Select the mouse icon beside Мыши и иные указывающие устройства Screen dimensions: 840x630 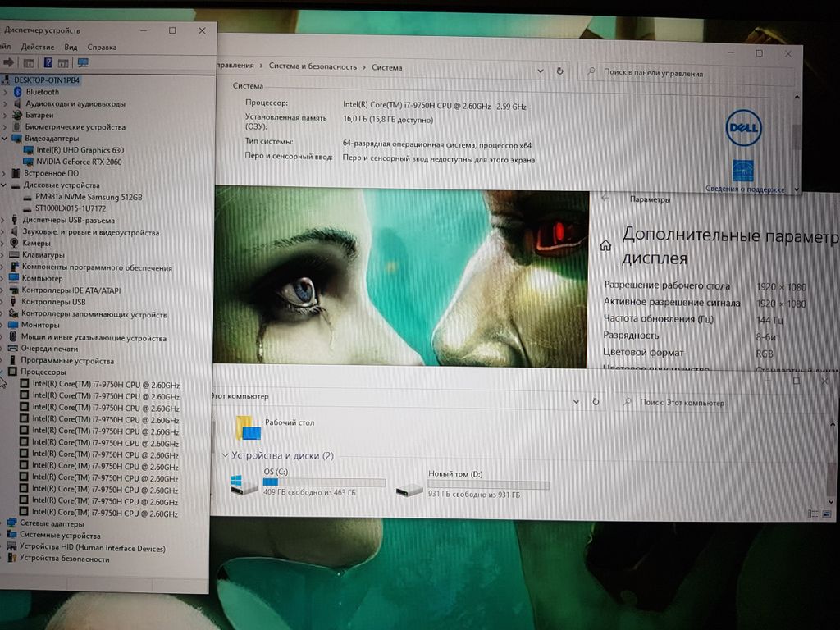[x=13, y=337]
